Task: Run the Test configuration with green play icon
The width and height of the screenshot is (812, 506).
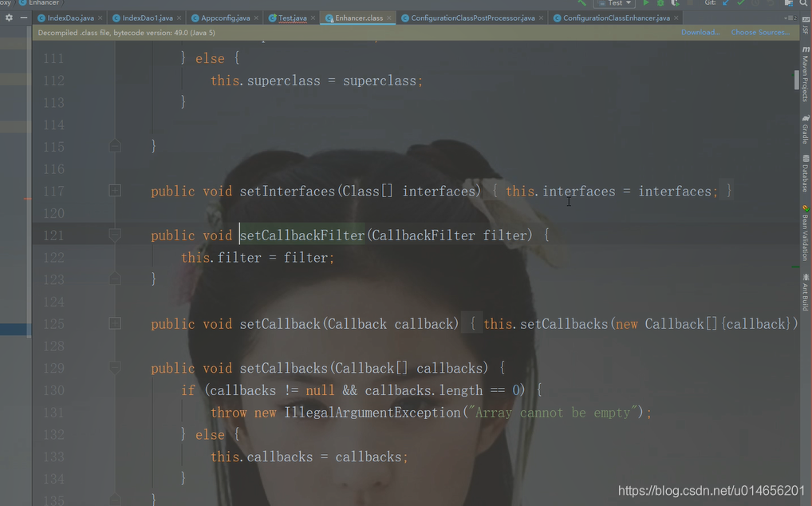Action: pos(646,3)
